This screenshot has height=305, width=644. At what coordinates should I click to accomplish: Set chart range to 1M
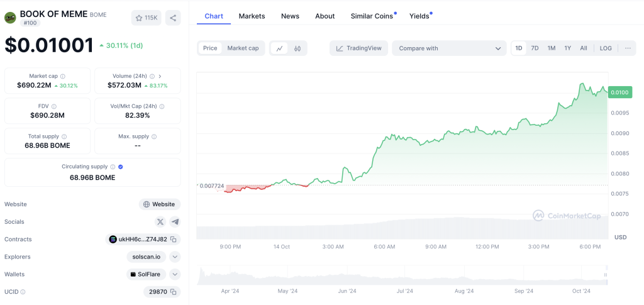tap(551, 48)
